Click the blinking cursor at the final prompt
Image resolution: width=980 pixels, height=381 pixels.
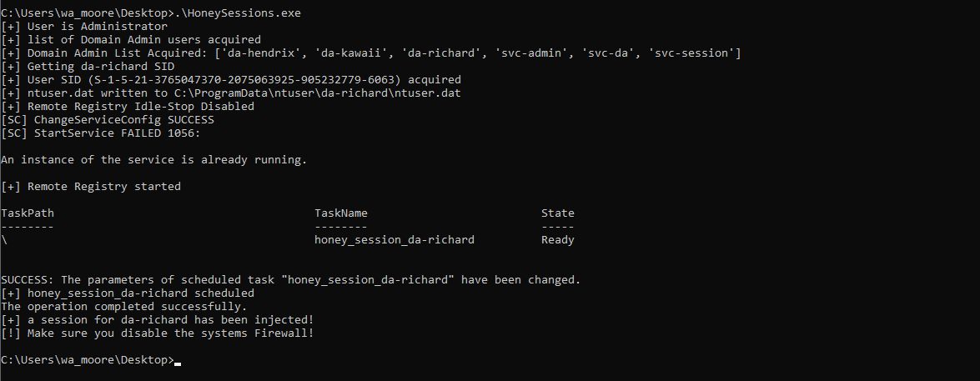[178, 363]
